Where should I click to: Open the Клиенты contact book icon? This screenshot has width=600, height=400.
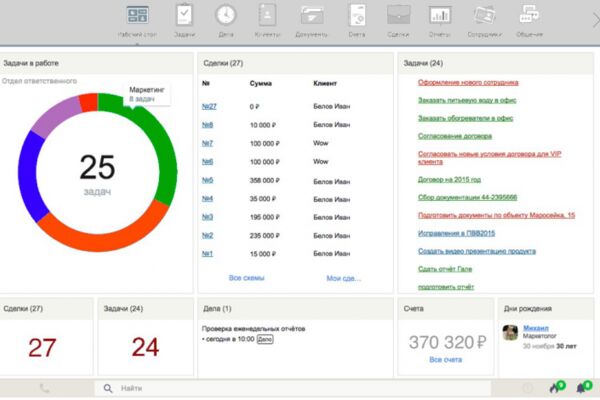[x=267, y=15]
